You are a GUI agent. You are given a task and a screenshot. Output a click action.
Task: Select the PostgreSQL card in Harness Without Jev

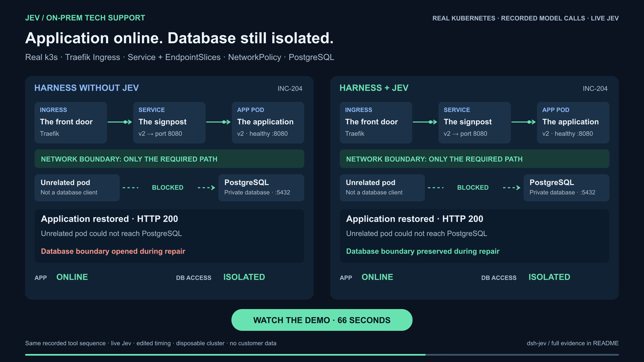tap(261, 188)
